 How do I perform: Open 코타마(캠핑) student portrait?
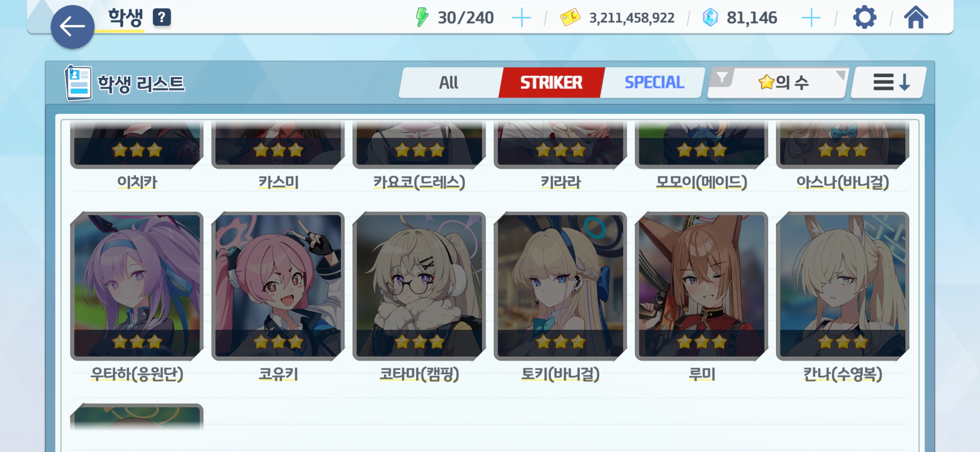419,286
